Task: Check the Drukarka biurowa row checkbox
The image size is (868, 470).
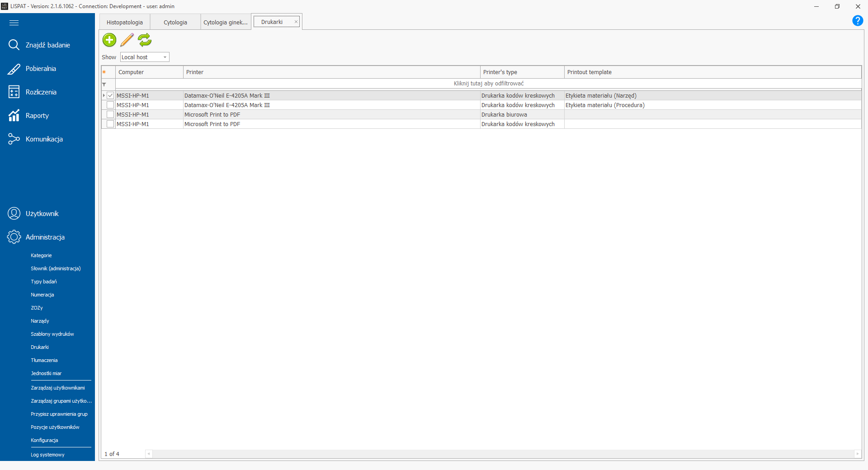Action: click(x=110, y=114)
